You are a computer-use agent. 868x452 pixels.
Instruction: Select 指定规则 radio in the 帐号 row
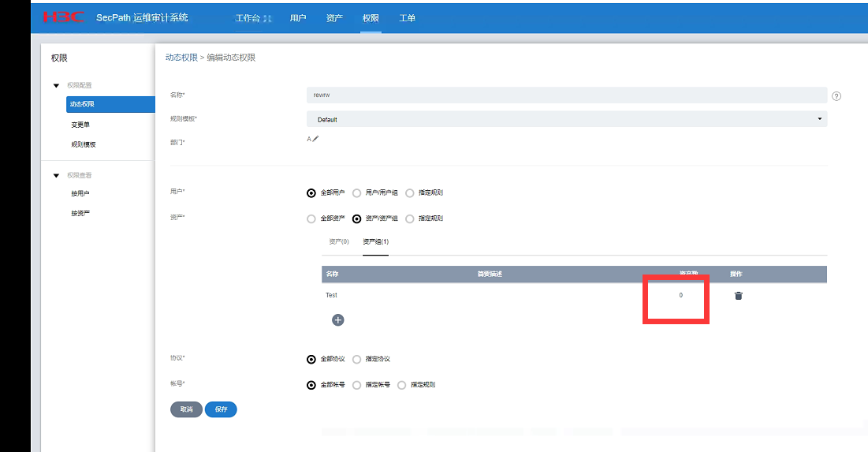pos(402,385)
